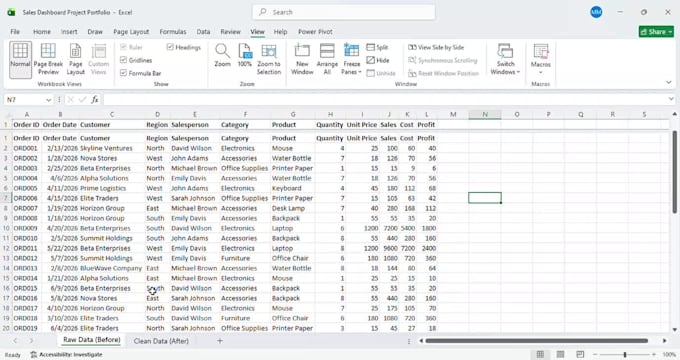Open Custom Views dialog
The height and width of the screenshot is (360, 680).
click(x=98, y=59)
